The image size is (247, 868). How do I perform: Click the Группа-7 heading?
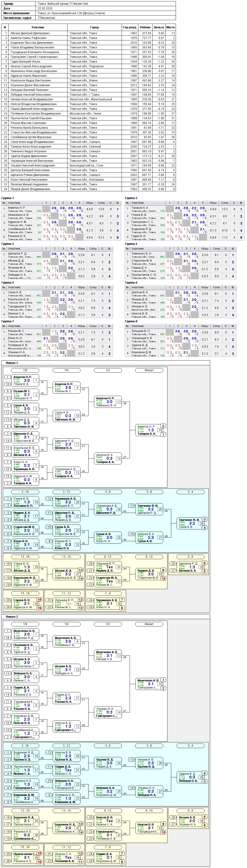[x=8, y=321]
